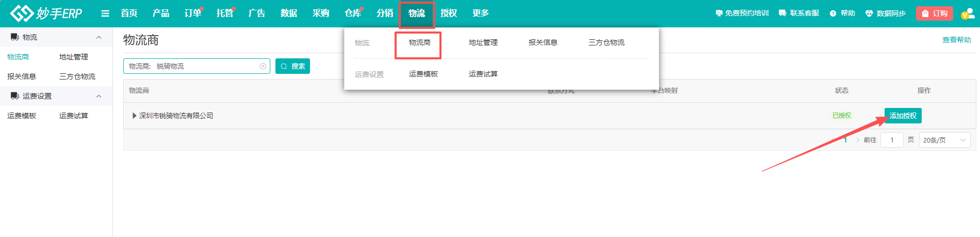This screenshot has height=237, width=980.
Task: Click the 物流商 table column header
Action: pos(139,90)
